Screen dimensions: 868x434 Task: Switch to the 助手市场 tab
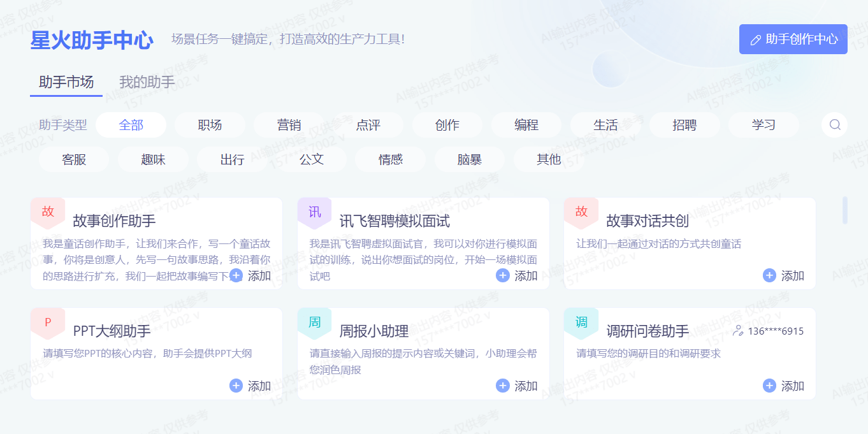[66, 82]
